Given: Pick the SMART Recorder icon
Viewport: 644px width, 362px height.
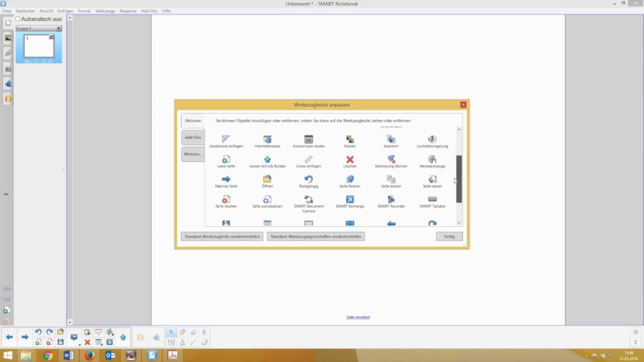Looking at the screenshot, I should pos(391,199).
